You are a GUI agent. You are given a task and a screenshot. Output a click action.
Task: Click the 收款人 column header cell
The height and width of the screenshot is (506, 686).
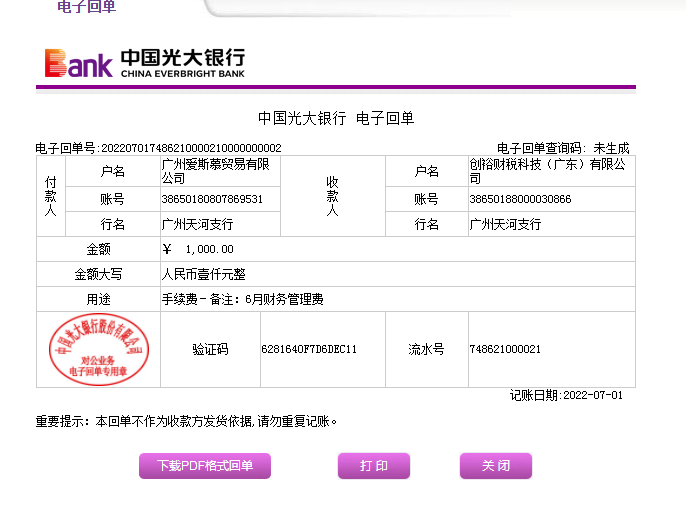click(x=332, y=196)
